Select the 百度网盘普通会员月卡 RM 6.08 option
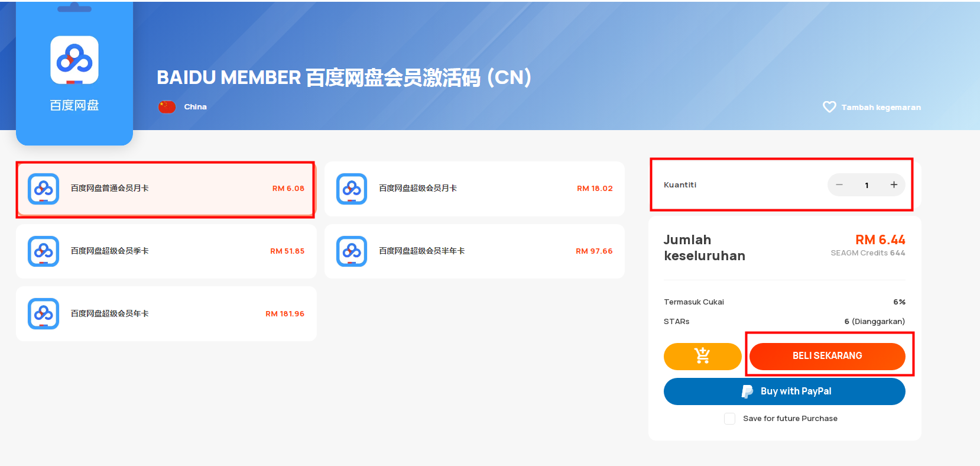Image resolution: width=980 pixels, height=466 pixels. coord(166,189)
